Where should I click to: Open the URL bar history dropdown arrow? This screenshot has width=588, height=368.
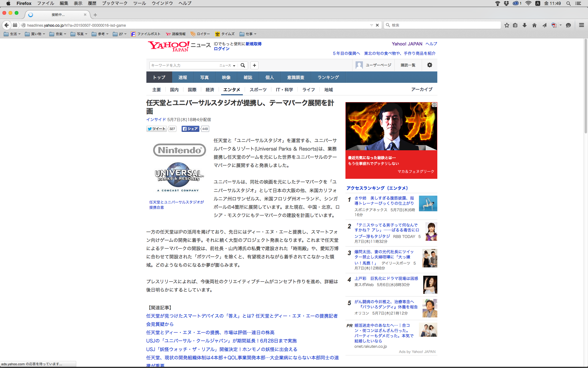coord(371,25)
